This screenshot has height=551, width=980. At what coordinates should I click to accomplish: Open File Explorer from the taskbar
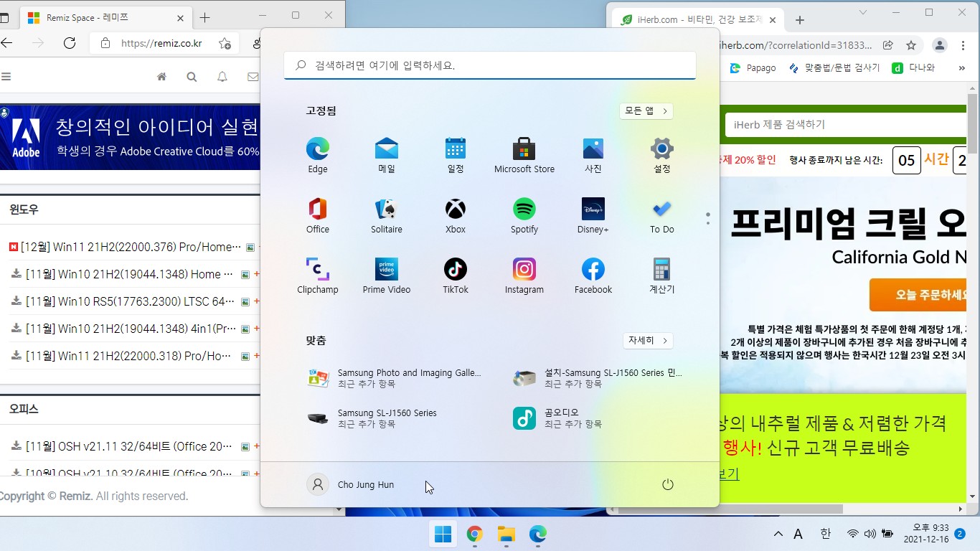point(507,534)
